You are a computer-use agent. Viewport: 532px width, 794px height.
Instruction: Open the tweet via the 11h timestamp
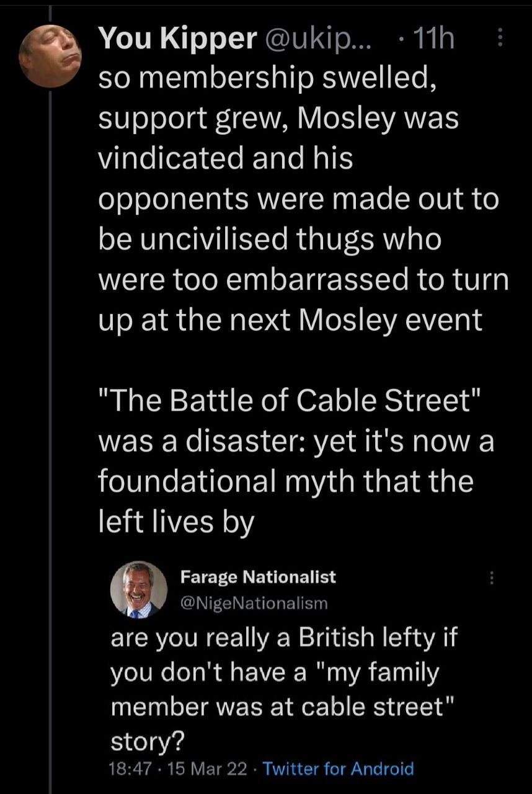[433, 40]
